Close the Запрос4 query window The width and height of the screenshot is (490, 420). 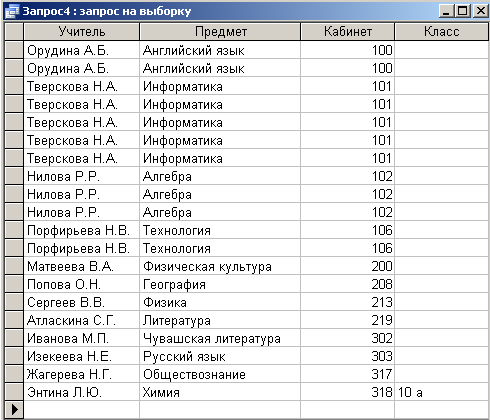coord(480,11)
